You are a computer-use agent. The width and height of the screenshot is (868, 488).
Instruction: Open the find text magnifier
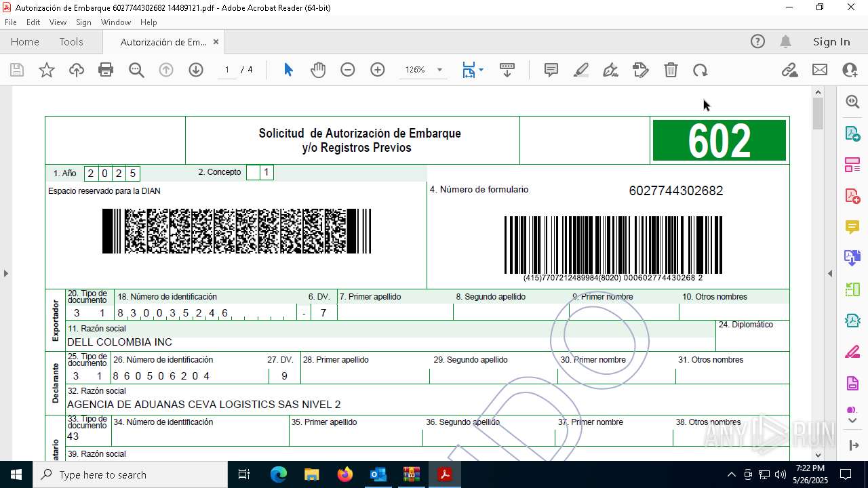[136, 70]
